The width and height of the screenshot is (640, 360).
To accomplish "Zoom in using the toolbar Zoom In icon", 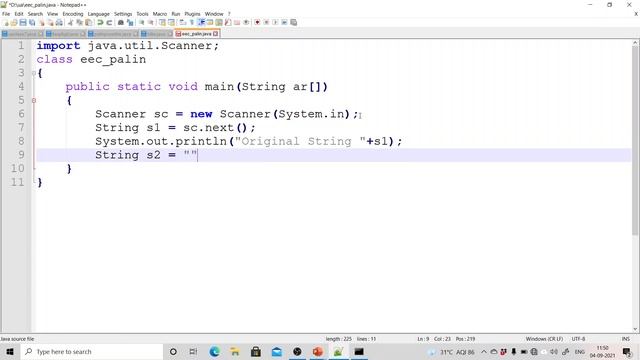I will tap(142, 22).
